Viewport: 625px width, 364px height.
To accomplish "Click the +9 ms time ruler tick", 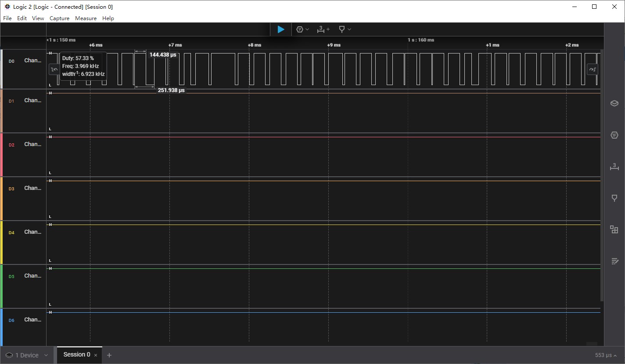I will [334, 45].
